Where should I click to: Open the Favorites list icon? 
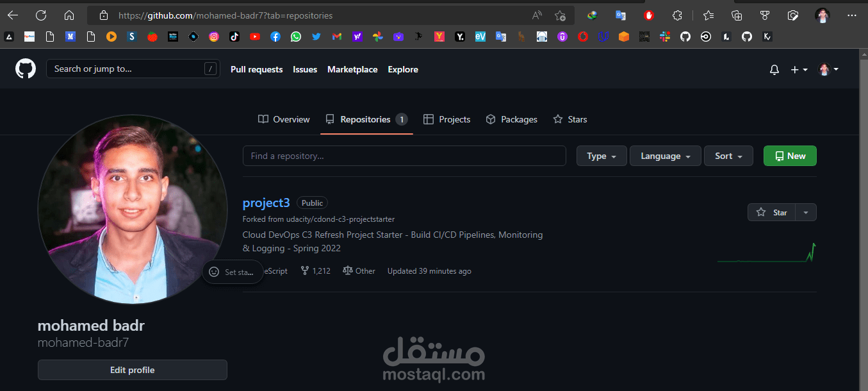point(708,15)
